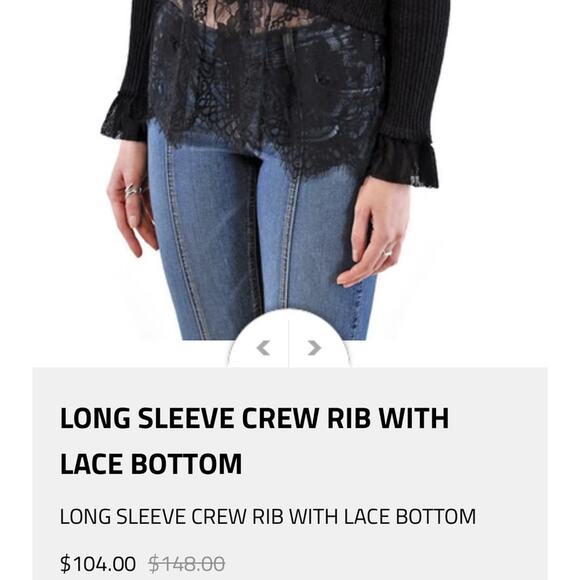Click the ring on the right-side hand
580x580 pixels.
(x=387, y=253)
